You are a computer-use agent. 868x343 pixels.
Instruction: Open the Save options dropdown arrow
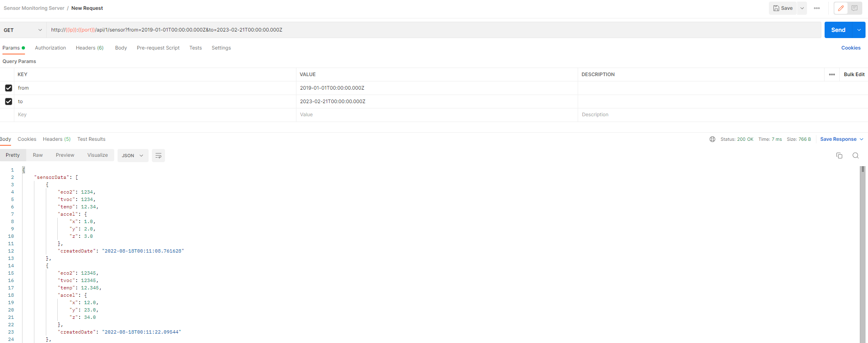coord(802,8)
